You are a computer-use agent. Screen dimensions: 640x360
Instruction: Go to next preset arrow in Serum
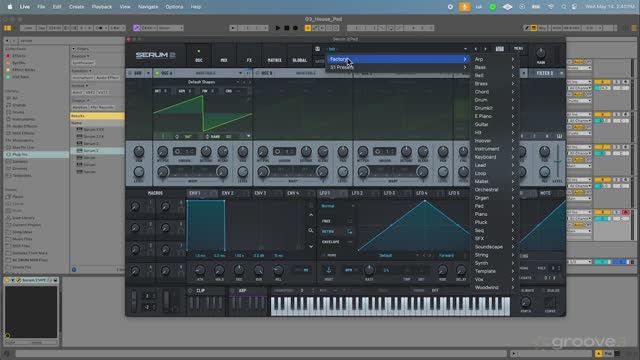tap(485, 49)
